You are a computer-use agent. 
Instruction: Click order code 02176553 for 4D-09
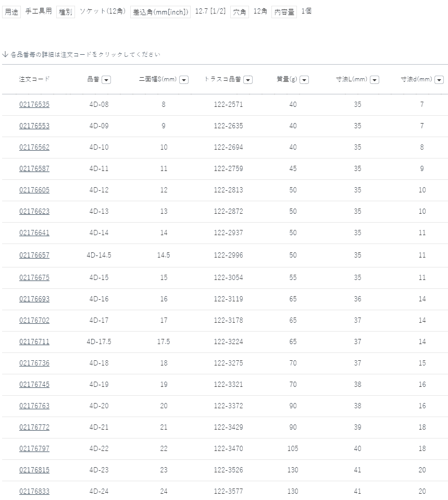tap(34, 126)
